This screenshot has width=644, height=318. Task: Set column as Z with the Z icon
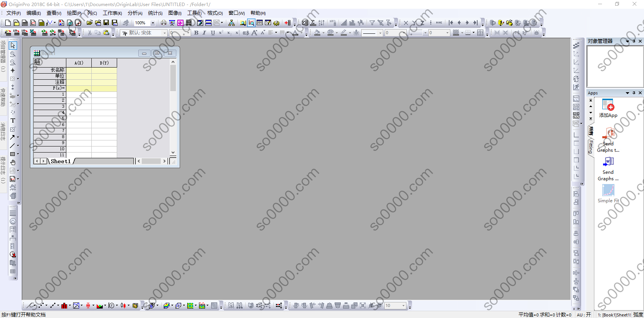pyautogui.click(x=422, y=23)
